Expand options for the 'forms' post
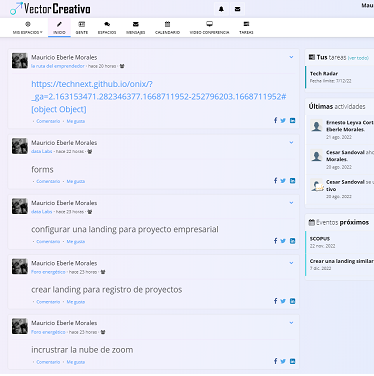Image resolution: width=374 pixels, height=376 pixels. (291, 143)
